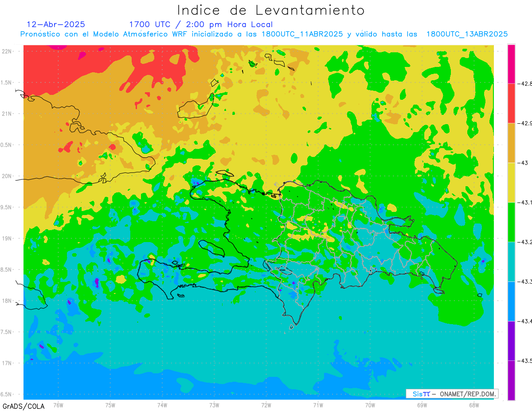Click longitude label "69W"
The height and width of the screenshot is (411, 532).
422,405
